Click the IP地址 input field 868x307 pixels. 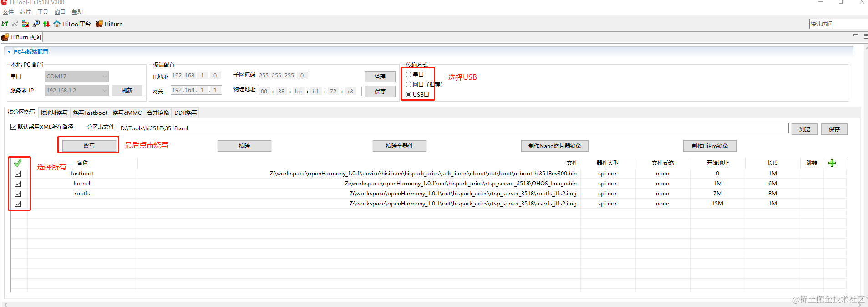pos(196,76)
